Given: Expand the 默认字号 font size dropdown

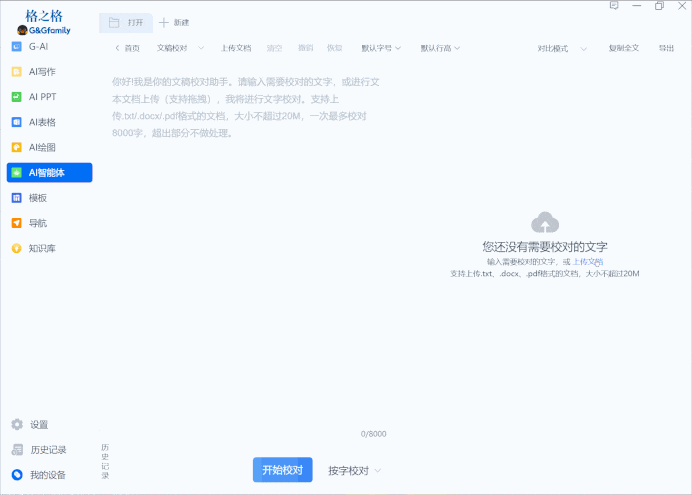Looking at the screenshot, I should pyautogui.click(x=381, y=48).
